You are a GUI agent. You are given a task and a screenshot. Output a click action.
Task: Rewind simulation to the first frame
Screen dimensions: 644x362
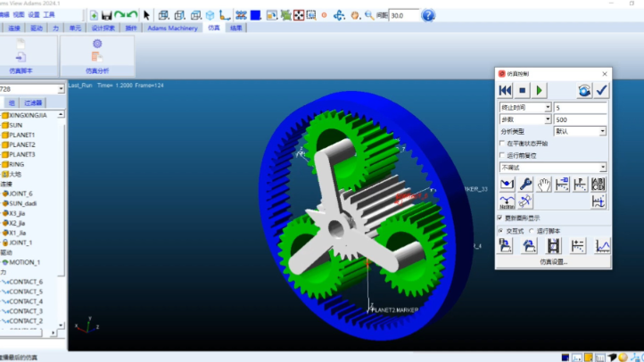pyautogui.click(x=506, y=90)
